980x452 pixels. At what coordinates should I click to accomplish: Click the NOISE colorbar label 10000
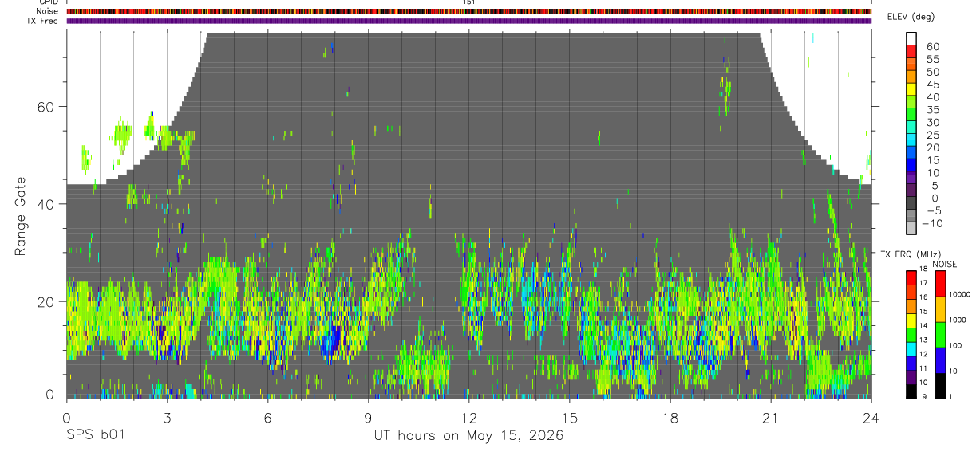point(962,294)
